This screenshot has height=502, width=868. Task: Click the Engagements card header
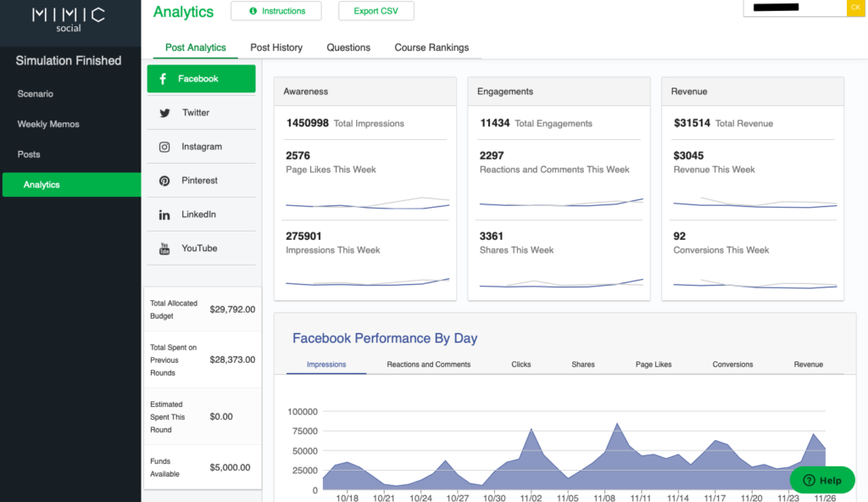point(559,92)
